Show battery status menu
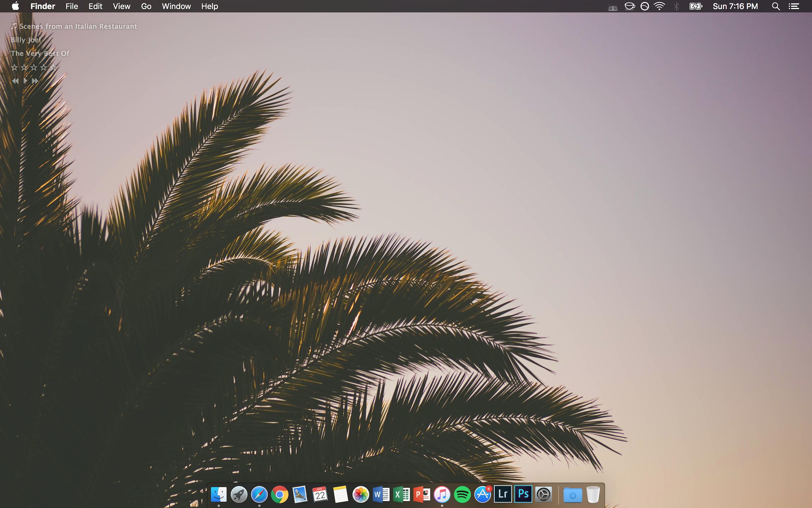Viewport: 812px width, 508px height. pyautogui.click(x=696, y=6)
